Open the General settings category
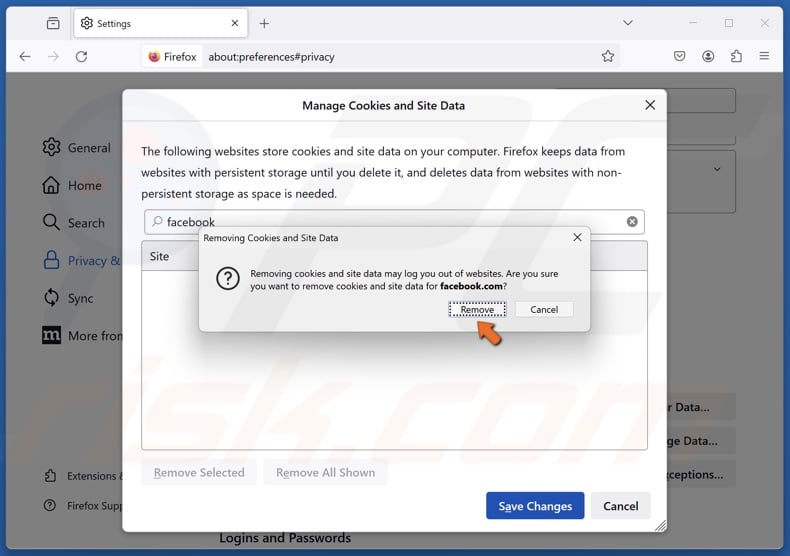This screenshot has width=790, height=556. (x=76, y=148)
